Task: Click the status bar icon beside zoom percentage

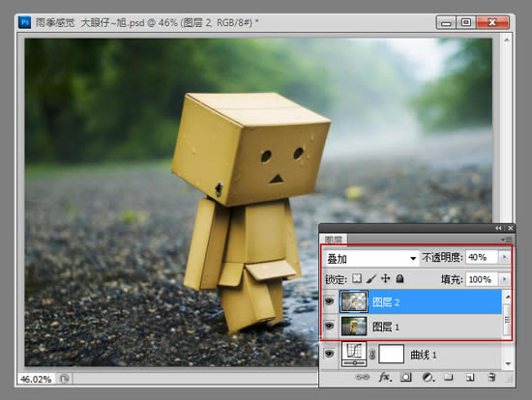Action: point(65,379)
